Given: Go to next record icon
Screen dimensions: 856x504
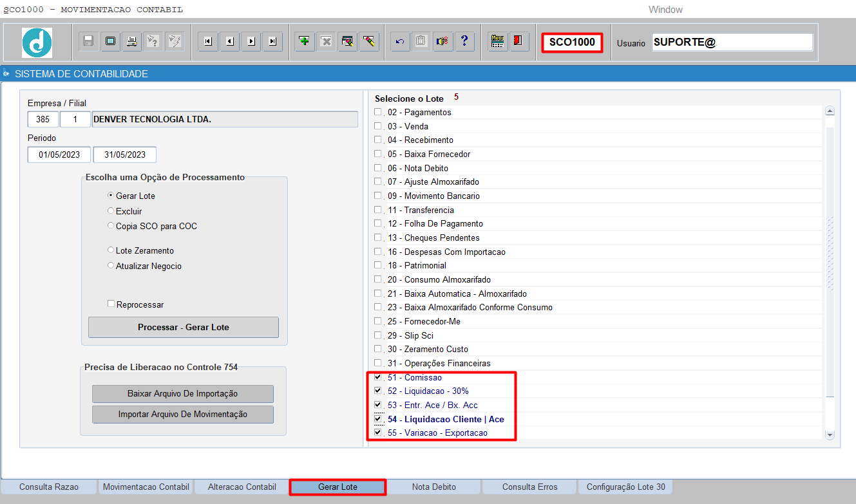Looking at the screenshot, I should 251,41.
